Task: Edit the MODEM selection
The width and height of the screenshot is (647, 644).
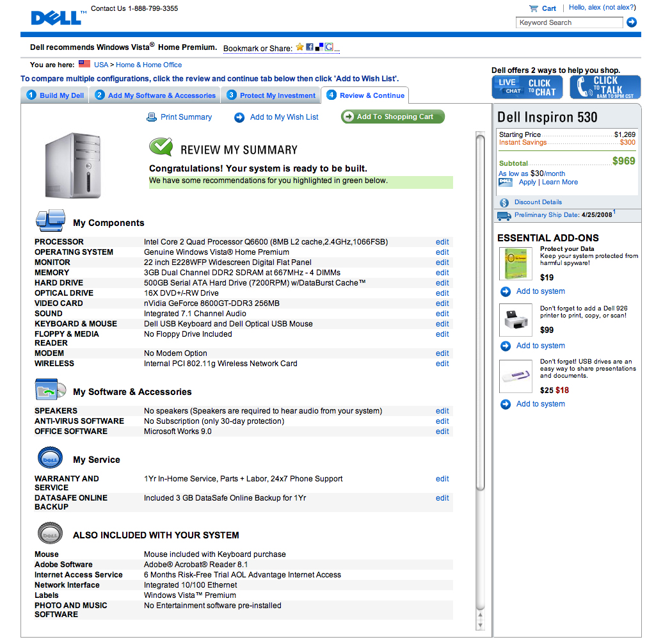Action: [x=442, y=353]
